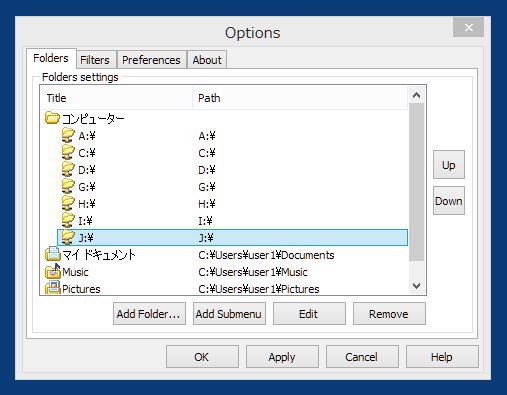507x395 pixels.
Task: Close the Options window
Action: click(468, 27)
